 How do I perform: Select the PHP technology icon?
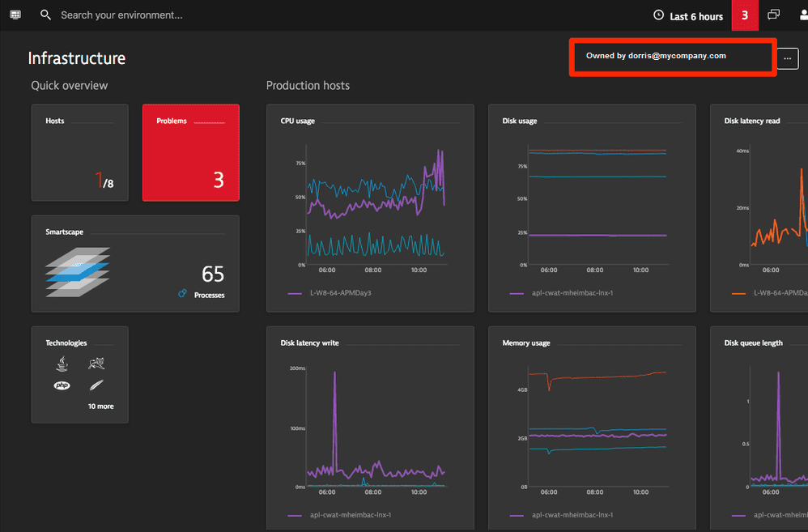point(62,385)
